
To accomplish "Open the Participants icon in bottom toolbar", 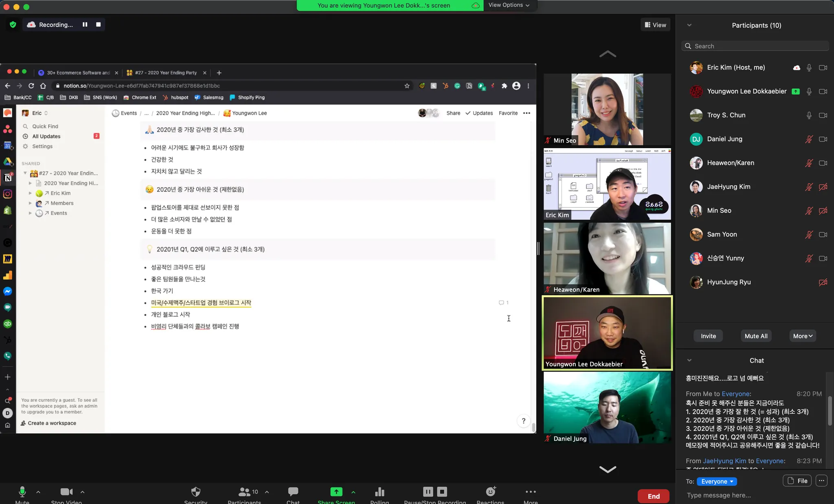I will pos(244,492).
